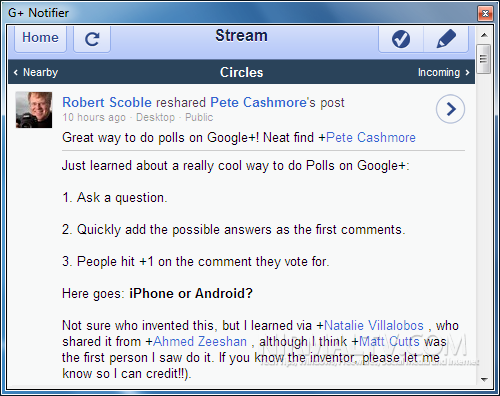Click the scrollbar down arrow
This screenshot has height=396, width=500.
[x=484, y=379]
